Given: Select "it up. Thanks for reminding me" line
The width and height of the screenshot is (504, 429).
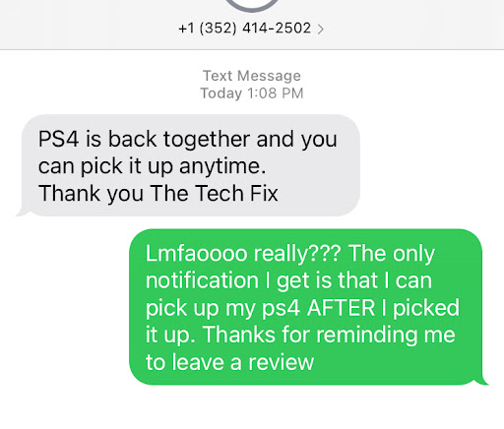Looking at the screenshot, I should pyautogui.click(x=300, y=335).
